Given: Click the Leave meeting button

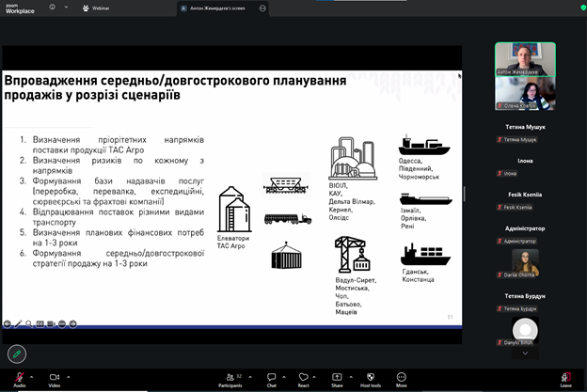Looking at the screenshot, I should click(x=565, y=376).
